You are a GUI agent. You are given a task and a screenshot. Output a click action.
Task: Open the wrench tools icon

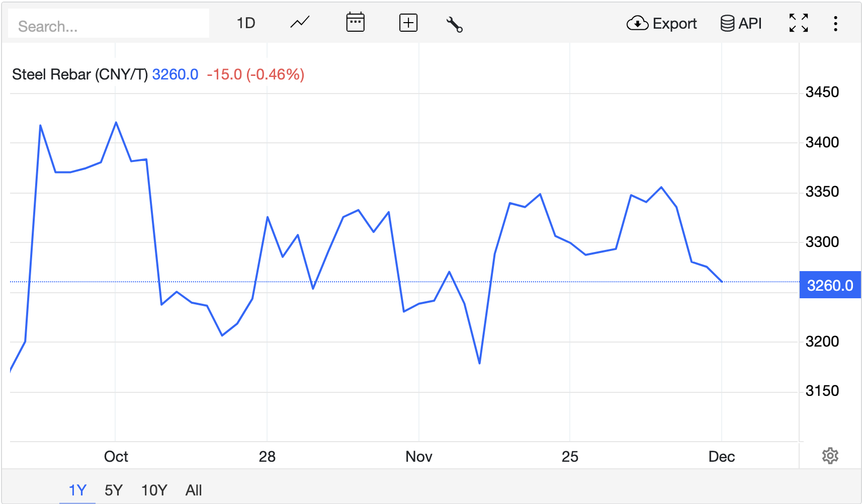[454, 24]
